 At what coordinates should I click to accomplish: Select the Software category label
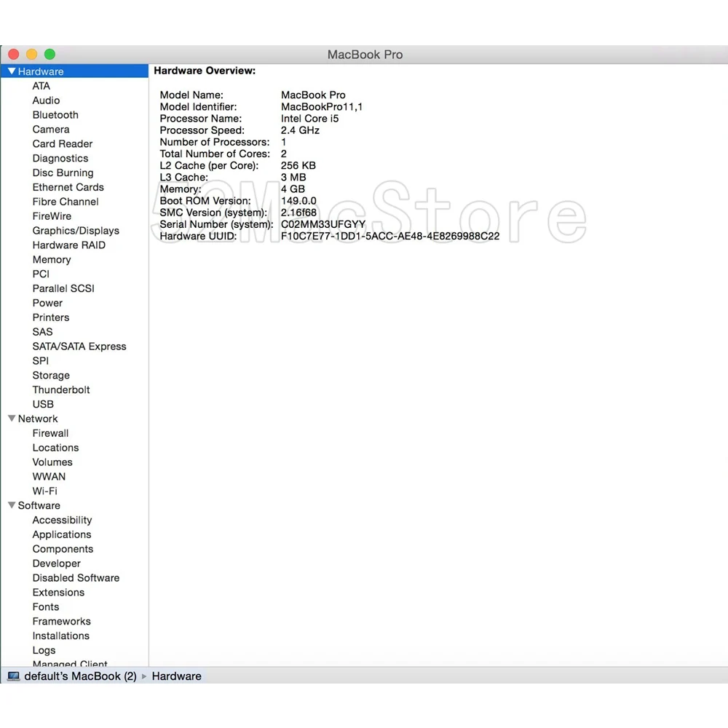click(x=39, y=505)
